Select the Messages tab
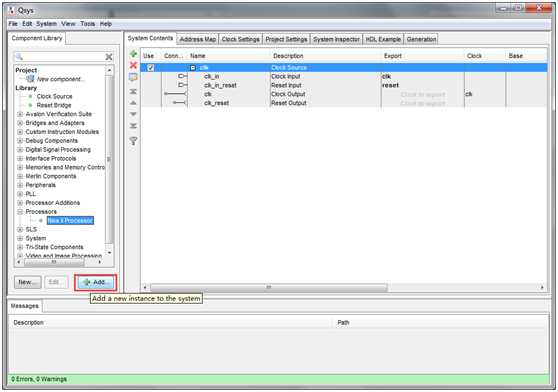The height and width of the screenshot is (392, 558). point(25,306)
